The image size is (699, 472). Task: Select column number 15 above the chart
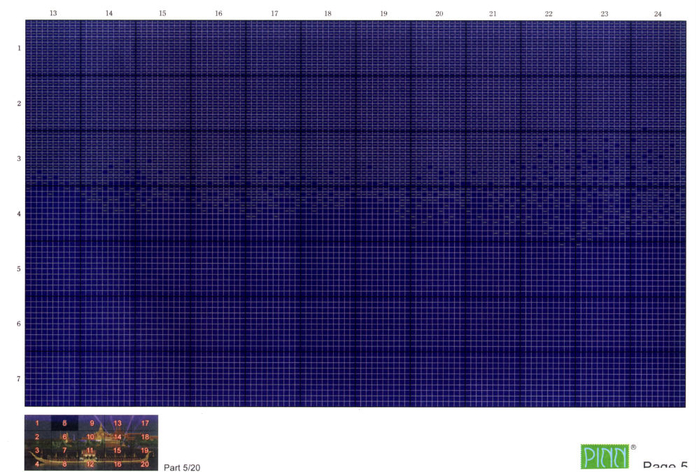(x=162, y=13)
